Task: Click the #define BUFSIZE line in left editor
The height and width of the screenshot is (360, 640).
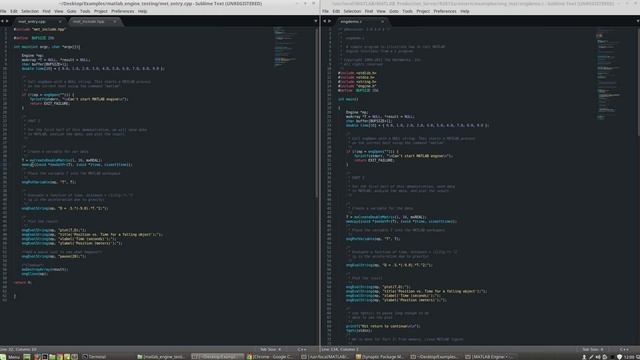Action: tap(34, 38)
